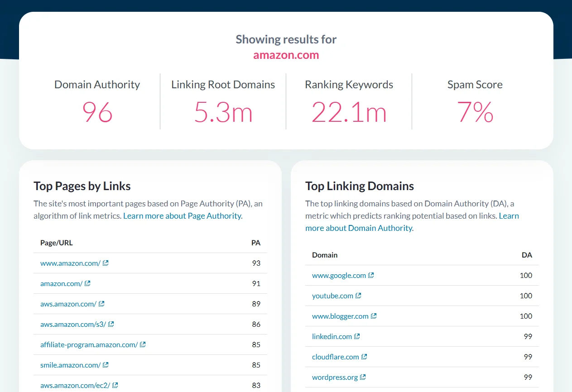Open the affiliate-program.amazon.com/ link
Viewport: 572px width, 392px height.
(x=89, y=344)
